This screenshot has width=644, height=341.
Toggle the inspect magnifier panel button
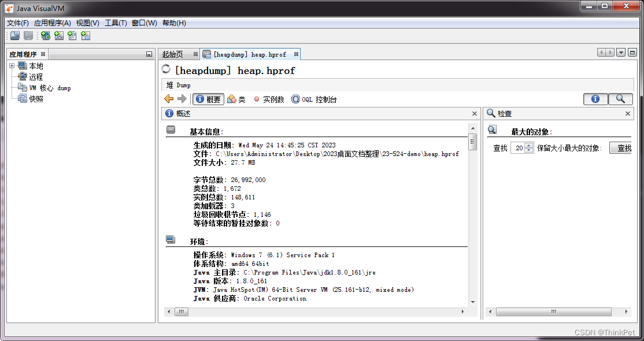(x=621, y=99)
